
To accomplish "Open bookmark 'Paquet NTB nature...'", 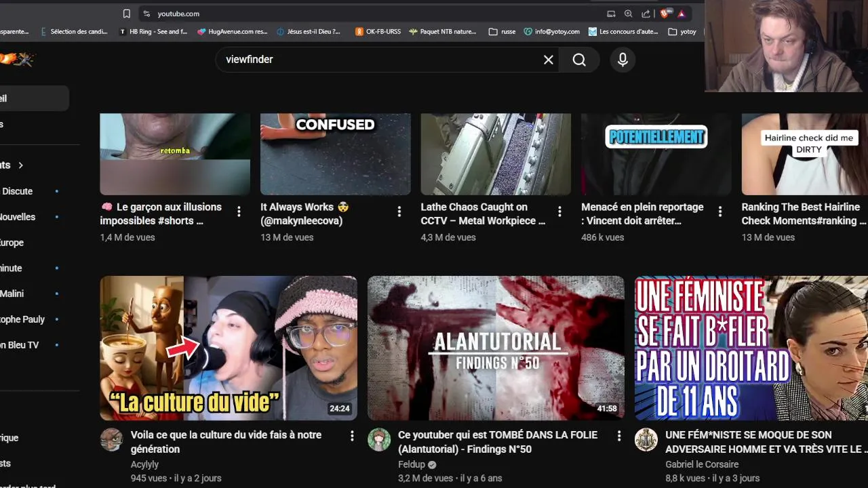I will tap(443, 31).
